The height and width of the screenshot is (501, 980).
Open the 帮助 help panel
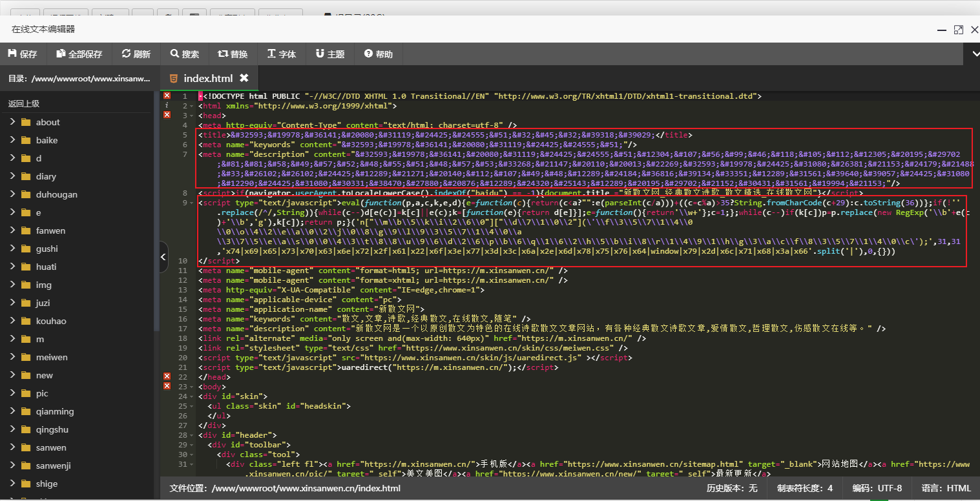378,54
